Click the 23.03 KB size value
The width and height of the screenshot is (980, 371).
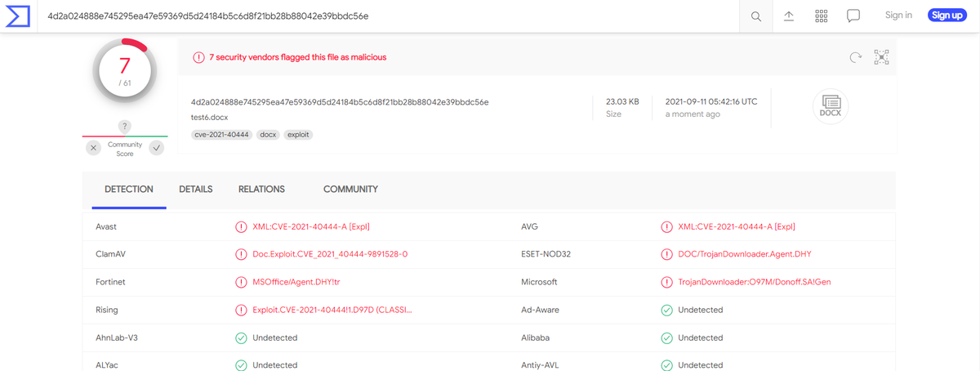(622, 101)
